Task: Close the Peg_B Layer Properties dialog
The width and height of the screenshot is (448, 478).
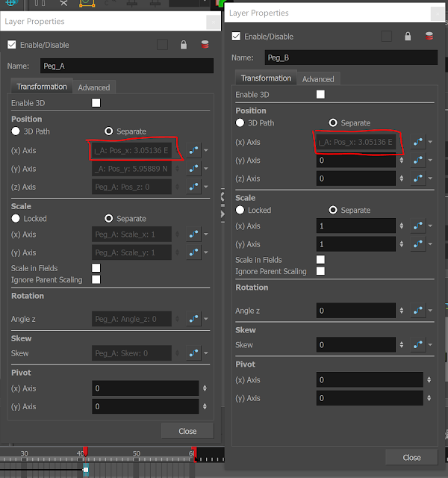Action: coord(411,457)
